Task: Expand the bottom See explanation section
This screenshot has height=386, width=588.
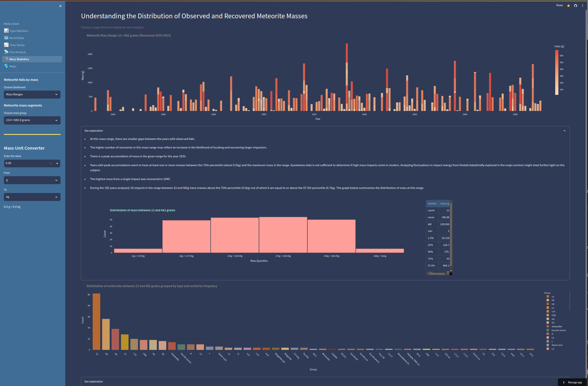Action: pyautogui.click(x=325, y=382)
